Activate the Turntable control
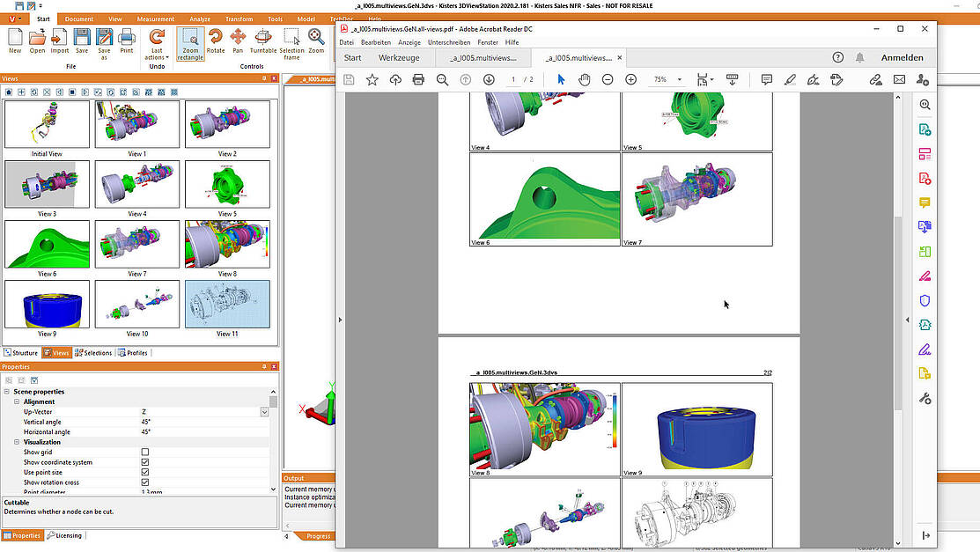Screen dimensions: 980x552 point(263,41)
